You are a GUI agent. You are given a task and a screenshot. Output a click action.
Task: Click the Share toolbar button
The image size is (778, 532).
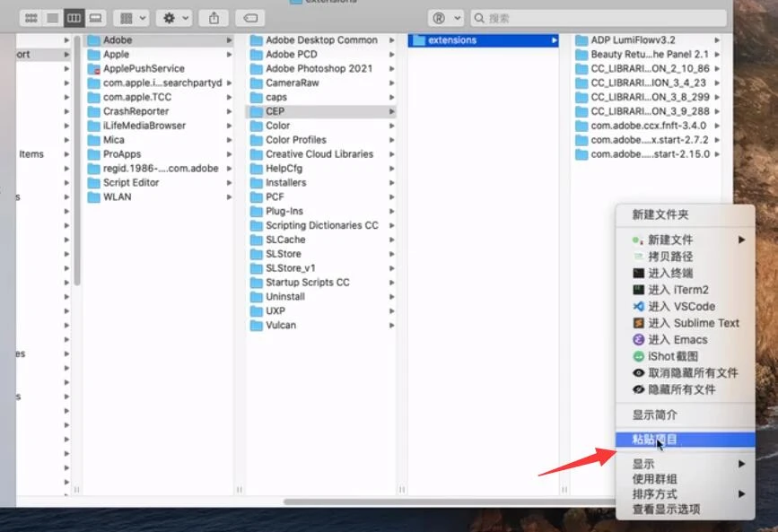point(214,18)
